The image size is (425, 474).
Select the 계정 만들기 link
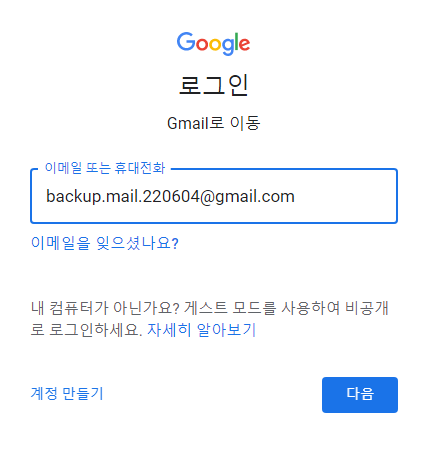[67, 393]
